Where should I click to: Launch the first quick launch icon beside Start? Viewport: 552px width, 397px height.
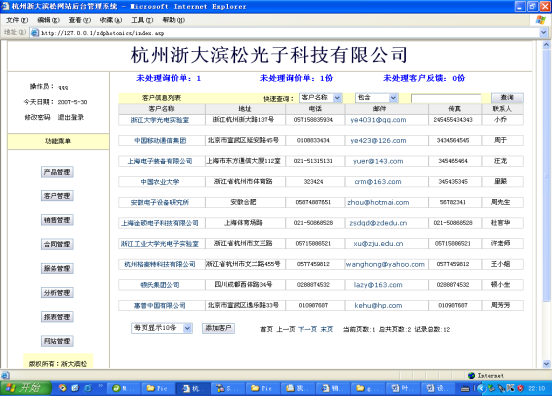pyautogui.click(x=63, y=388)
